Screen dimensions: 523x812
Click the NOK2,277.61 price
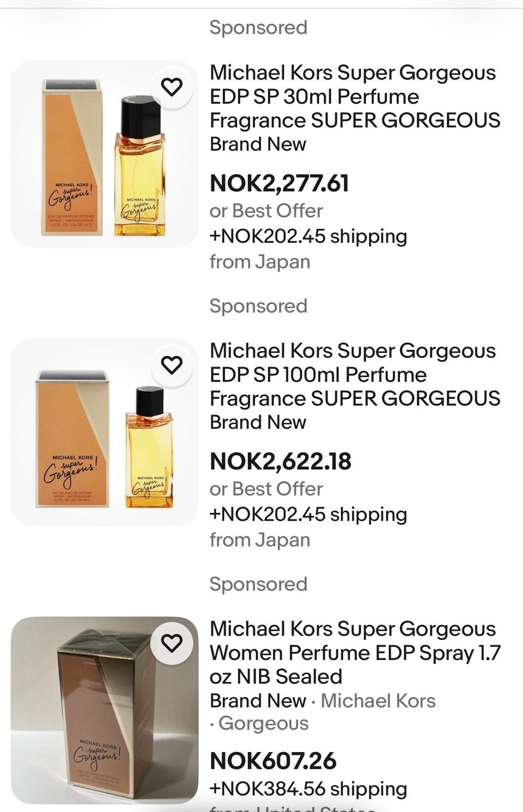(279, 183)
